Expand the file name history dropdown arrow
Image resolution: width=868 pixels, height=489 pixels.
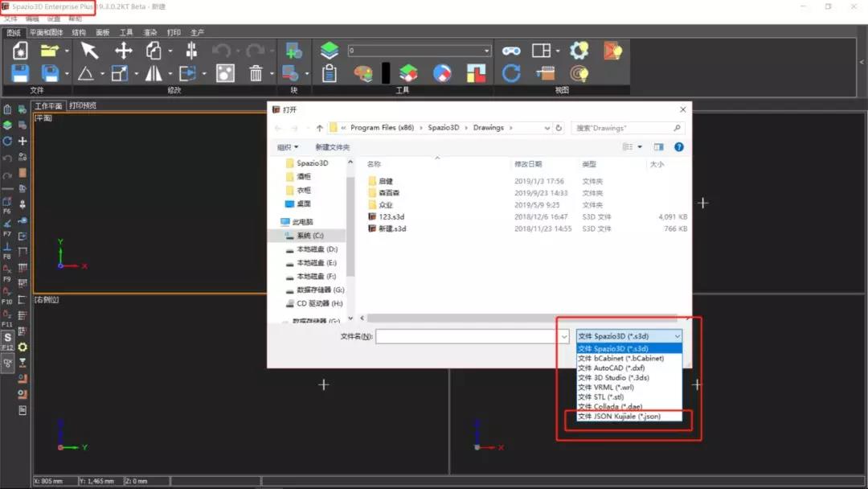click(x=563, y=336)
